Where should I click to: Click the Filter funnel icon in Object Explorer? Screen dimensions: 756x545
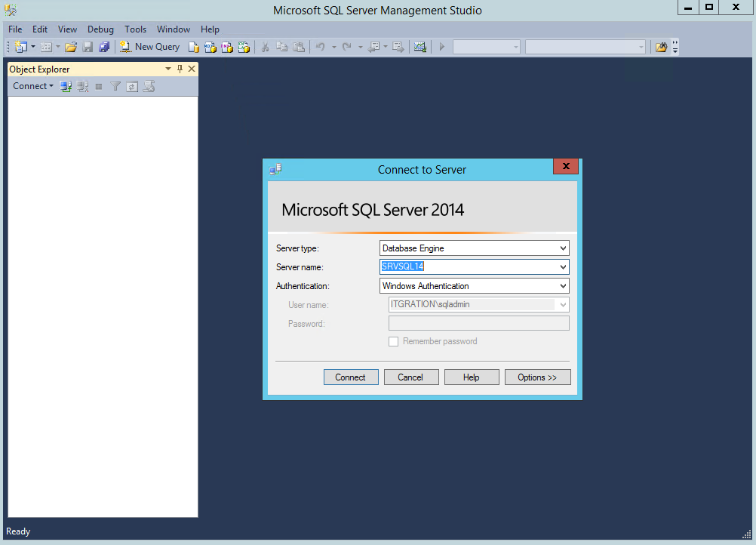pos(115,86)
